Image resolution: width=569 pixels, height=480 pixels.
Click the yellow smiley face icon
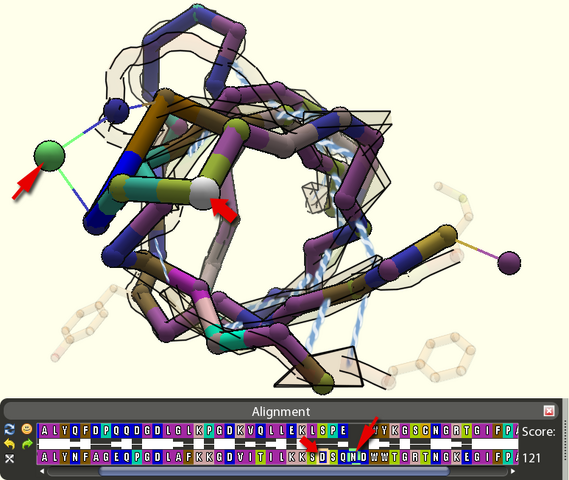26,429
